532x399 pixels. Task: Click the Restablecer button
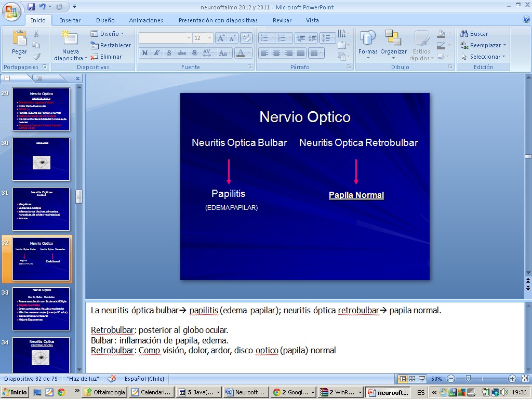pos(111,45)
